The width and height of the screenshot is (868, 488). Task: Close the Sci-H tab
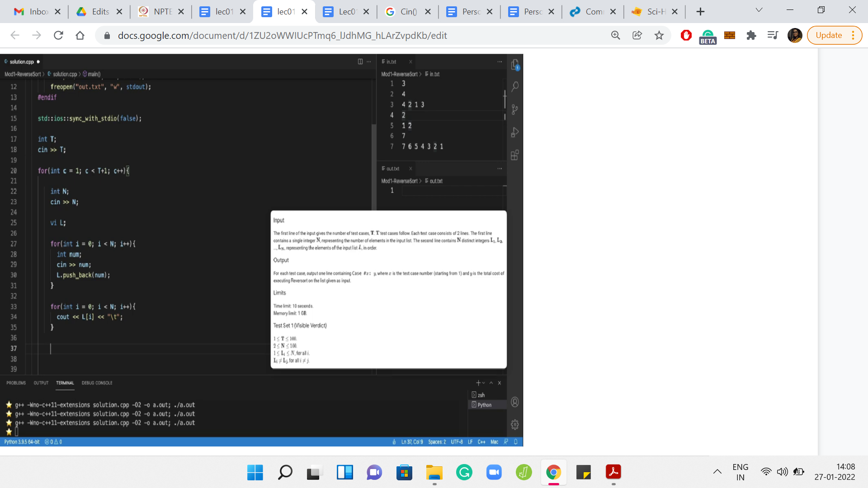(x=675, y=12)
